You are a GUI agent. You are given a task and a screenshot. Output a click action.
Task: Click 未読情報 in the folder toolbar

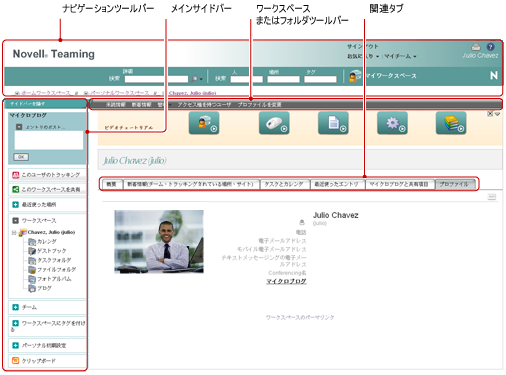tap(116, 105)
